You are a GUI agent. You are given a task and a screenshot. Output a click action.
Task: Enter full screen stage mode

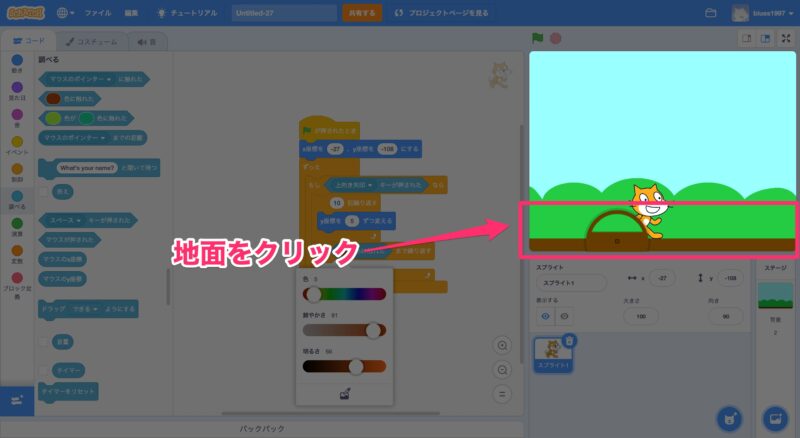785,38
